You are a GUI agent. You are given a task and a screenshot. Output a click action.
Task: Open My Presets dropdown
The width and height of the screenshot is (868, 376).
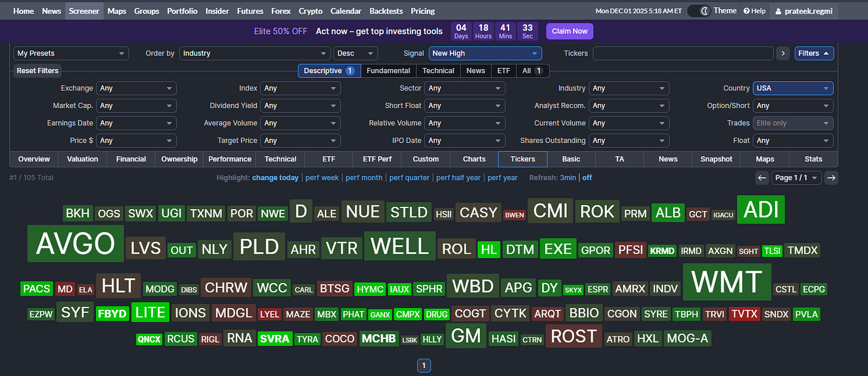coord(71,53)
